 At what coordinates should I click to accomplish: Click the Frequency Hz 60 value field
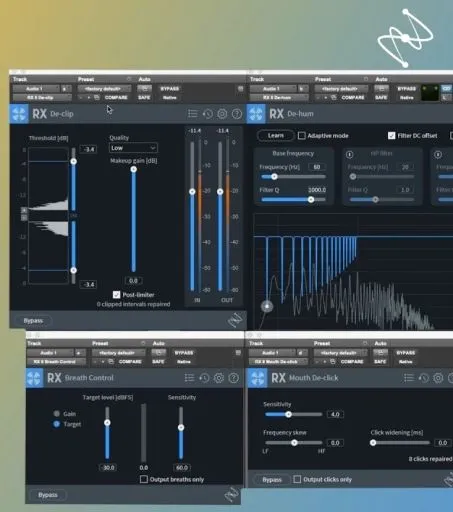pyautogui.click(x=317, y=167)
